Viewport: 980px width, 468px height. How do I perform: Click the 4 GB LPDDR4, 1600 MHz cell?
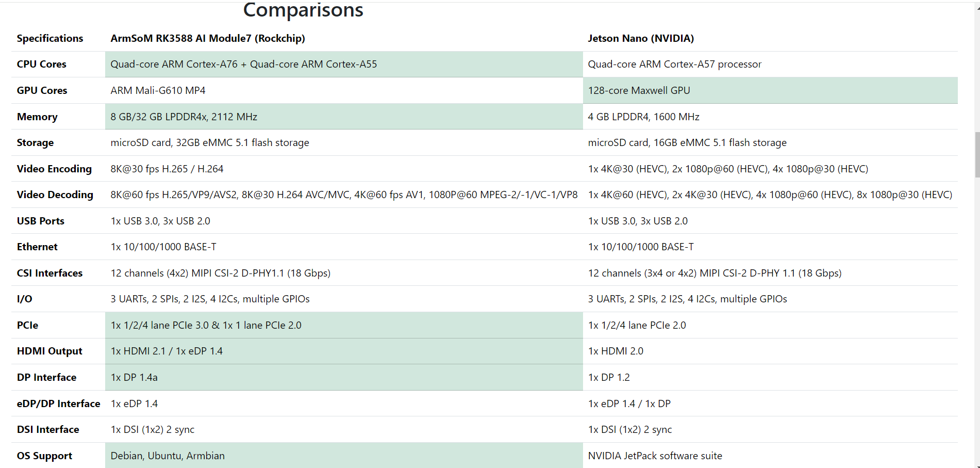643,117
